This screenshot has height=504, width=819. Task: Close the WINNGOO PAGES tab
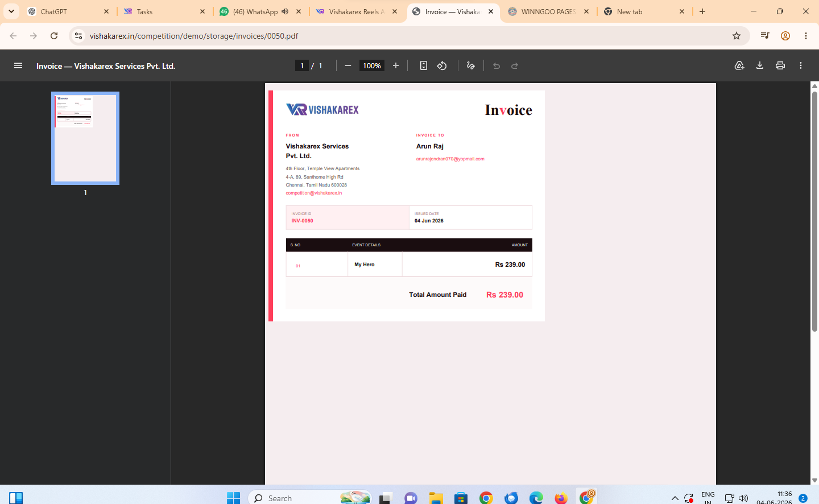pos(586,11)
